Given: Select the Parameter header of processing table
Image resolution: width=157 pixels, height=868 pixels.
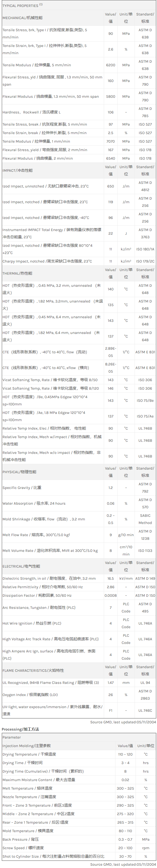Looking at the screenshot, I should [11, 737].
